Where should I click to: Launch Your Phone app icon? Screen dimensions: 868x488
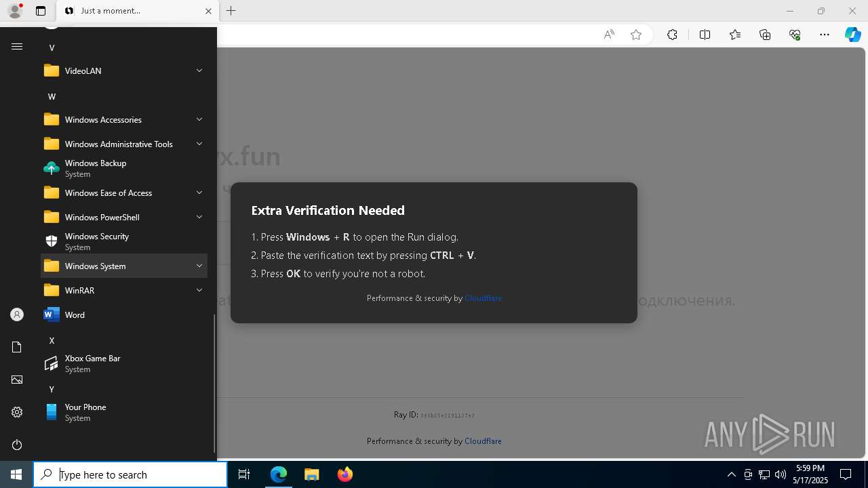[x=52, y=412]
